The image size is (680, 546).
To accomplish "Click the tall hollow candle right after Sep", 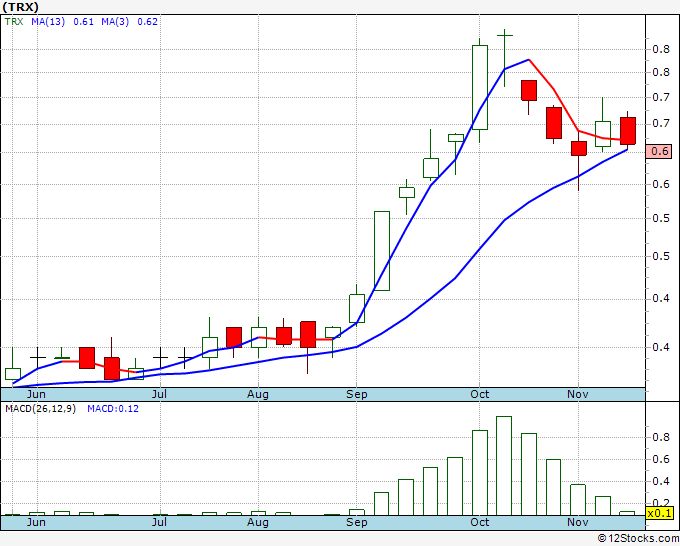I will 382,251.
